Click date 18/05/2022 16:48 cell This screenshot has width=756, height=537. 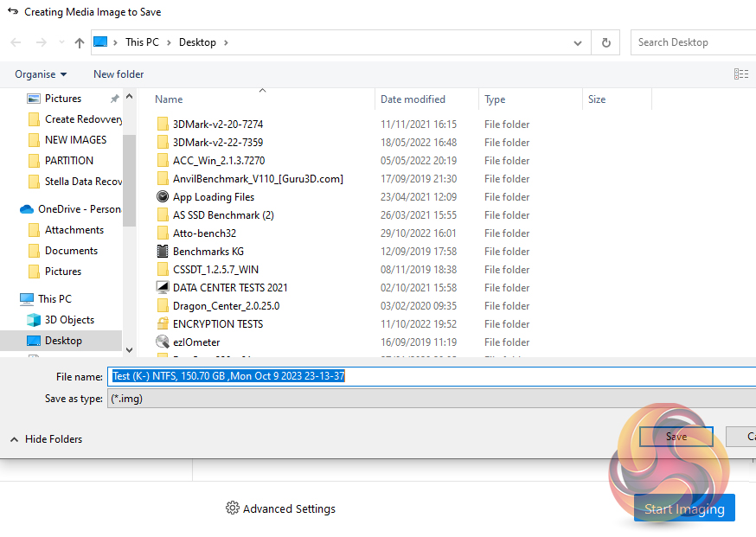coord(419,143)
